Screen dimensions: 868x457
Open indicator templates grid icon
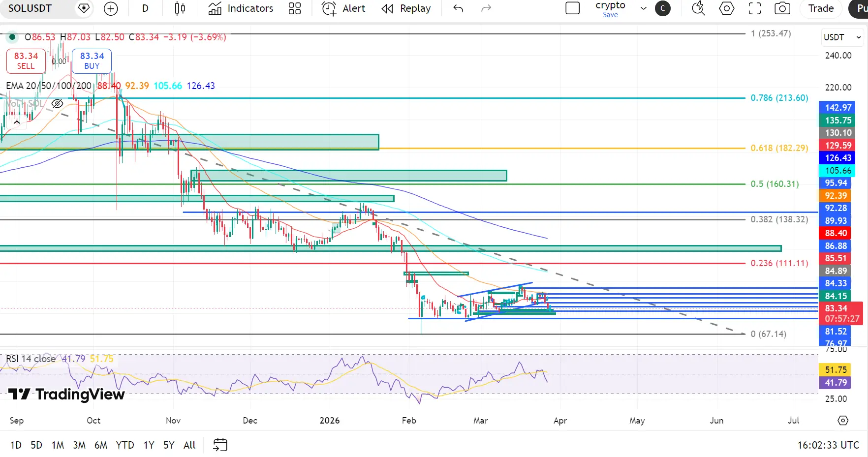[x=295, y=8]
